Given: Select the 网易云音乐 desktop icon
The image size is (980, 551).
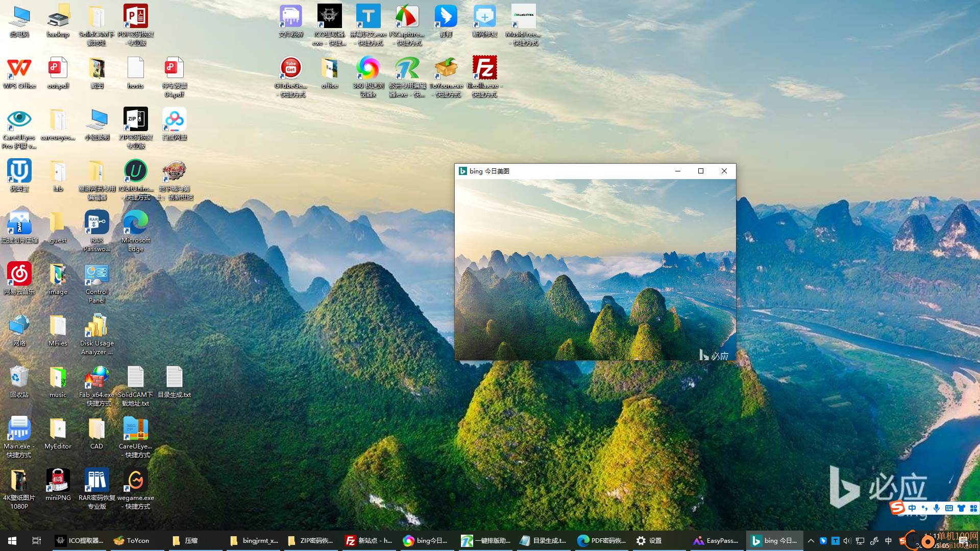Looking at the screenshot, I should tap(19, 279).
